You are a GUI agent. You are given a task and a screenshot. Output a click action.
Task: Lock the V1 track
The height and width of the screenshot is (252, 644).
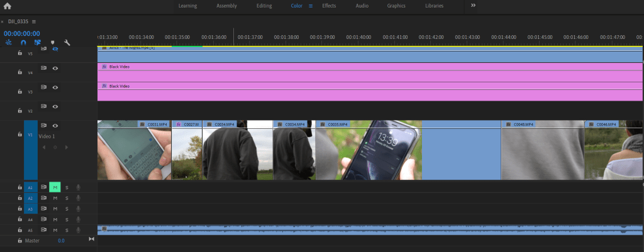tap(19, 134)
